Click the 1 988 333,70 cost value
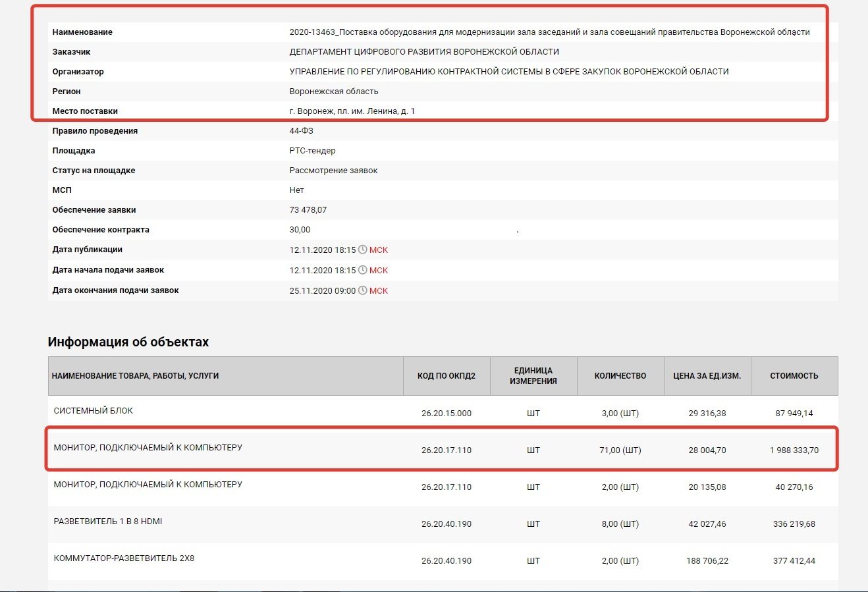Screen dimensions: 868x592 click(x=794, y=450)
